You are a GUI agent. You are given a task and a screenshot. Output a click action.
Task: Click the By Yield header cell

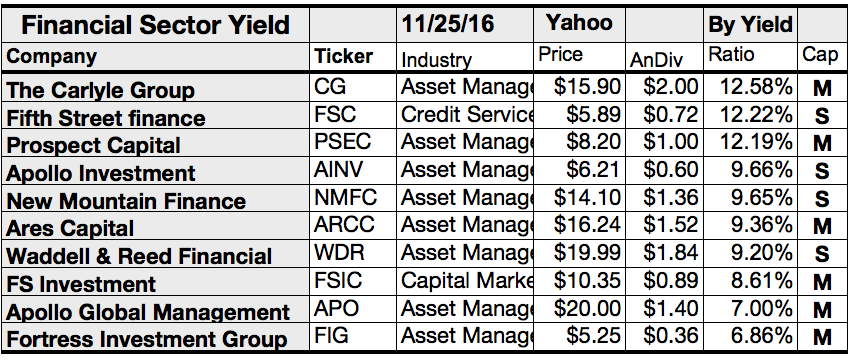tap(750, 25)
